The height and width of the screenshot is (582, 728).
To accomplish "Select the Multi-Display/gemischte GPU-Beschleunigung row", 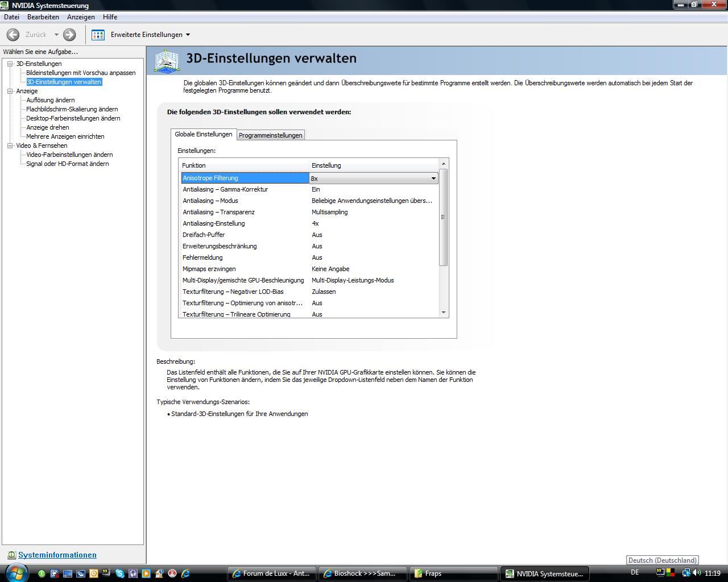I will click(310, 280).
